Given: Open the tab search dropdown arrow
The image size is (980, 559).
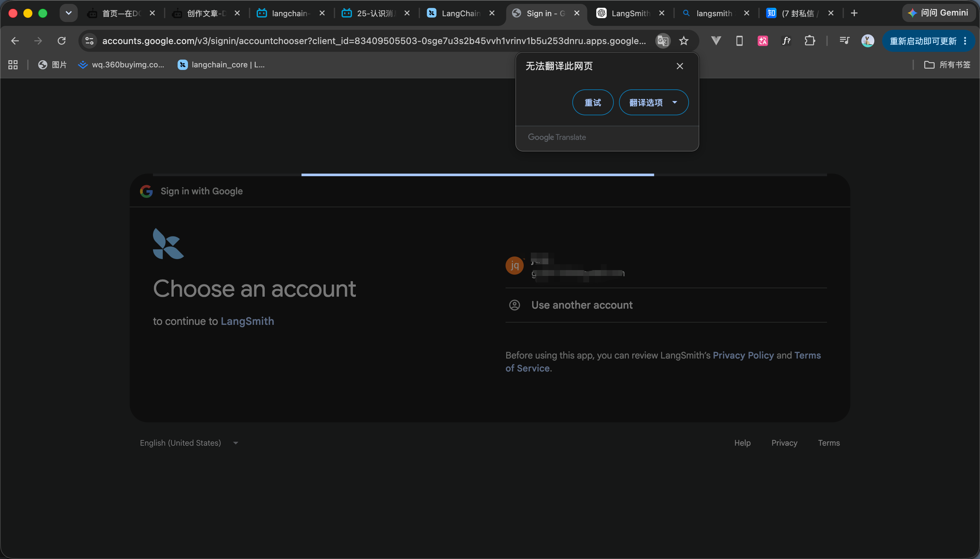Looking at the screenshot, I should click(x=68, y=13).
